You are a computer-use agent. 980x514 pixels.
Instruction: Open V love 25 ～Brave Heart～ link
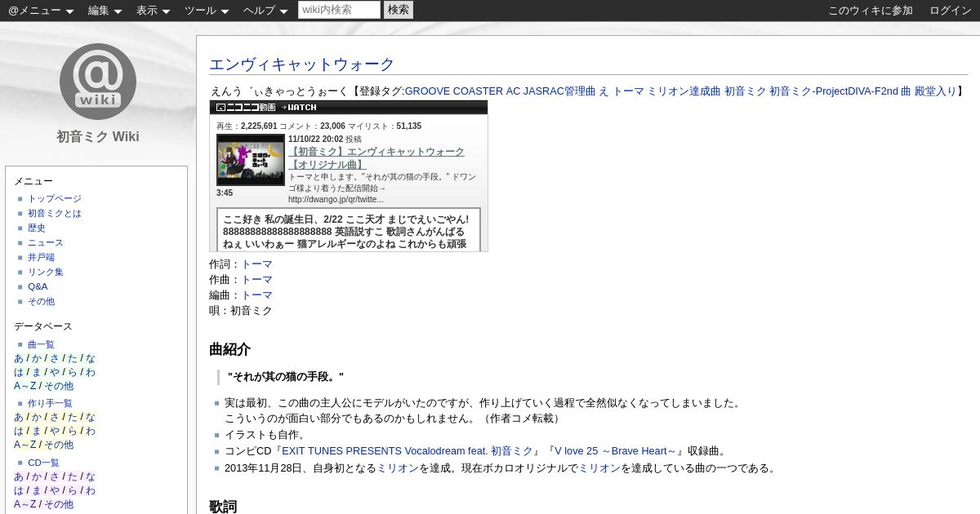[616, 451]
